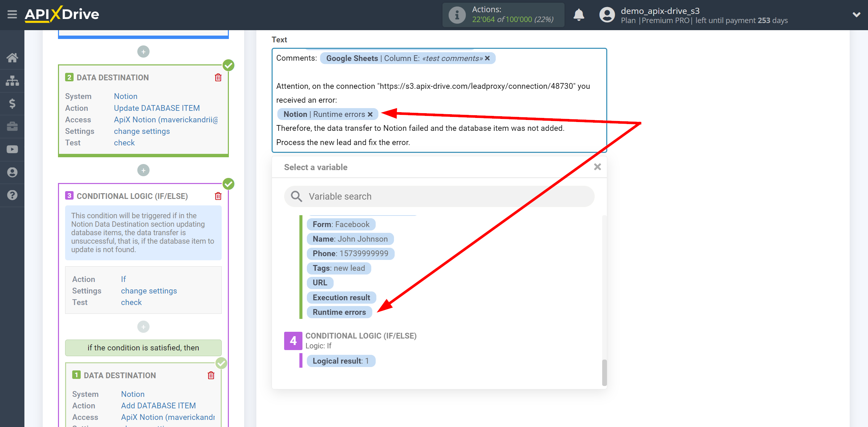Insert the Tags: new lead variable
The image size is (868, 427).
tap(339, 268)
